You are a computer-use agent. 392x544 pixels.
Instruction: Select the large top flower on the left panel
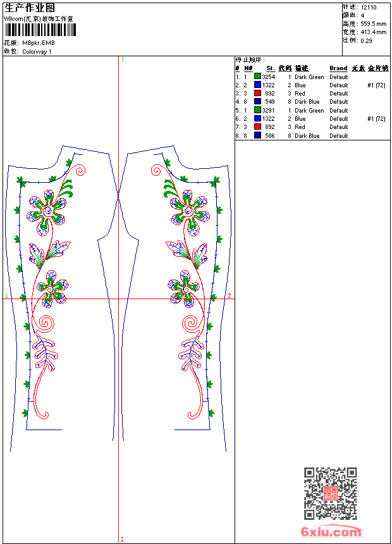[47, 213]
